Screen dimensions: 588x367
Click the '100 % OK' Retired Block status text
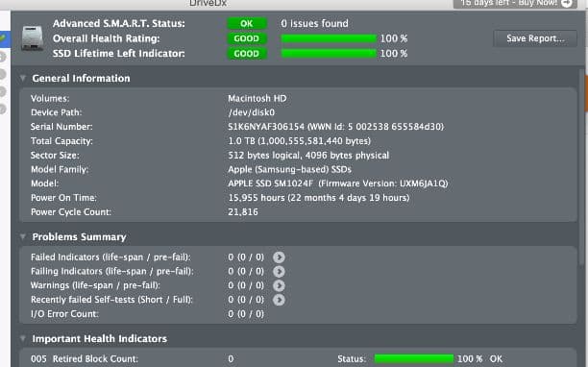coord(479,358)
